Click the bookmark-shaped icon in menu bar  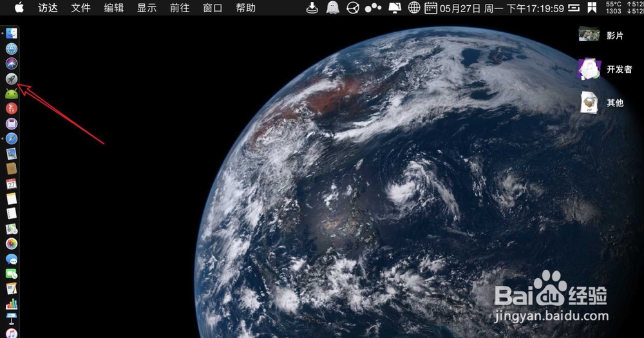[x=592, y=8]
